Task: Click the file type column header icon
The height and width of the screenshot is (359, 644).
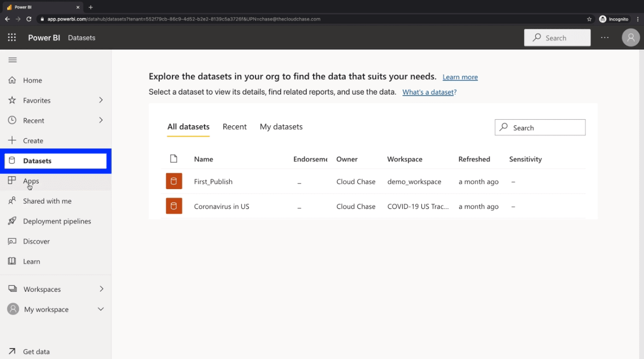Action: (174, 159)
